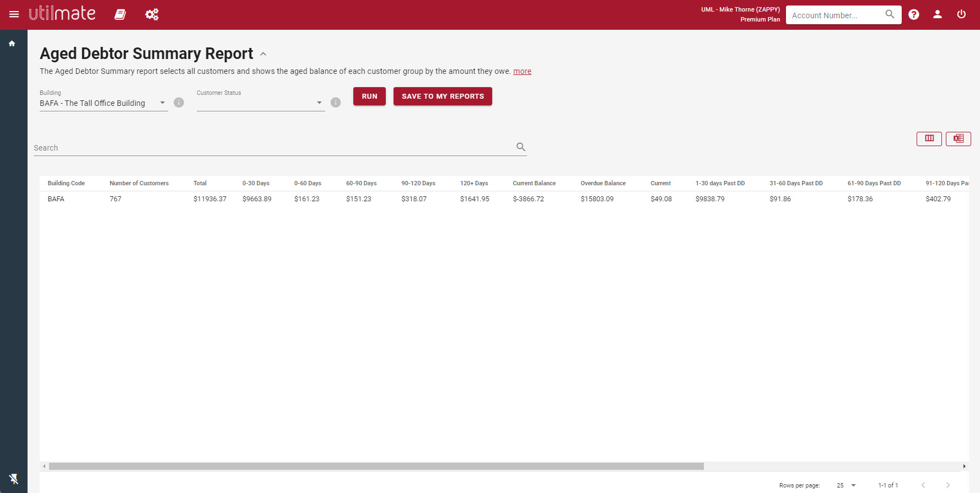This screenshot has width=980, height=493.
Task: Click the account number search magnifier
Action: pyautogui.click(x=890, y=14)
